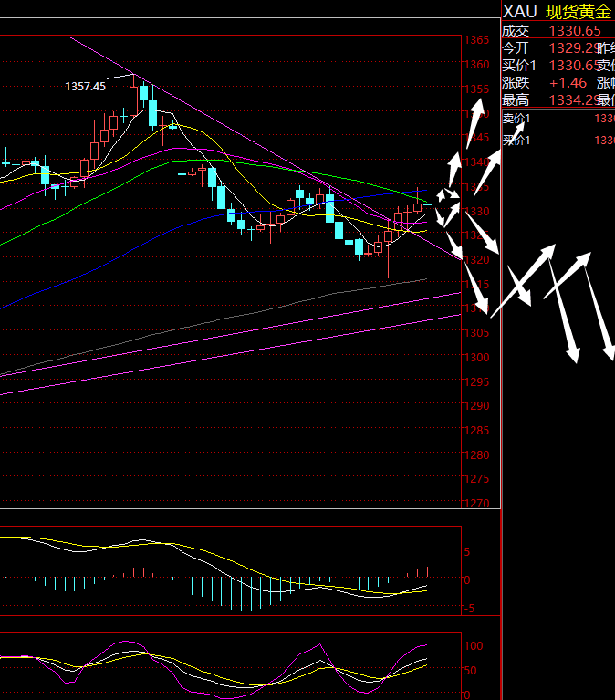Select the 今开 opening price label
Screen dimensions: 615x700
[516, 47]
